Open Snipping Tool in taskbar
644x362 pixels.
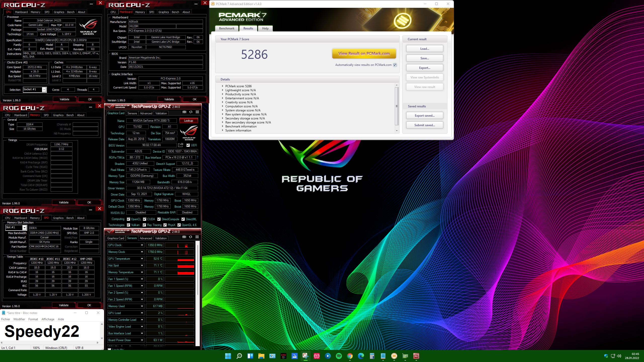[x=305, y=356]
